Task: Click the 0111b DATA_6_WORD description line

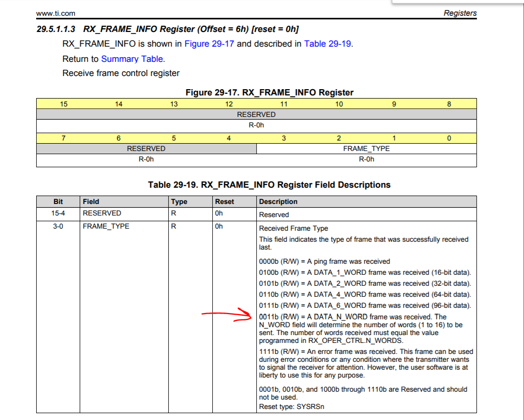Action: point(365,306)
